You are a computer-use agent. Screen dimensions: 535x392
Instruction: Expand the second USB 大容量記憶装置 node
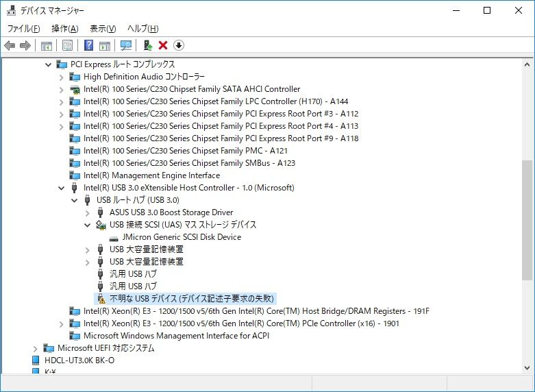88,262
